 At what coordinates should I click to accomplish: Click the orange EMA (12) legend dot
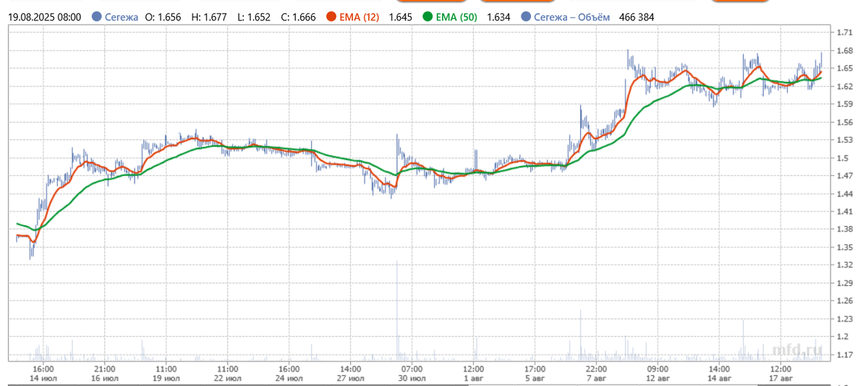click(x=331, y=17)
